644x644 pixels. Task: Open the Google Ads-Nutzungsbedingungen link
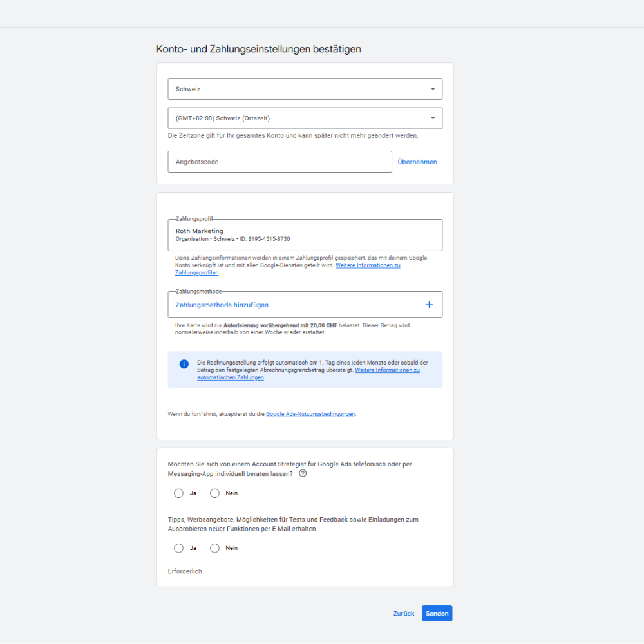pos(310,414)
